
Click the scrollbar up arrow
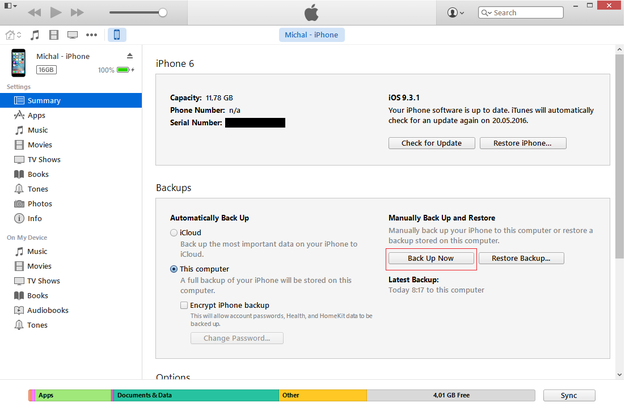pos(619,49)
